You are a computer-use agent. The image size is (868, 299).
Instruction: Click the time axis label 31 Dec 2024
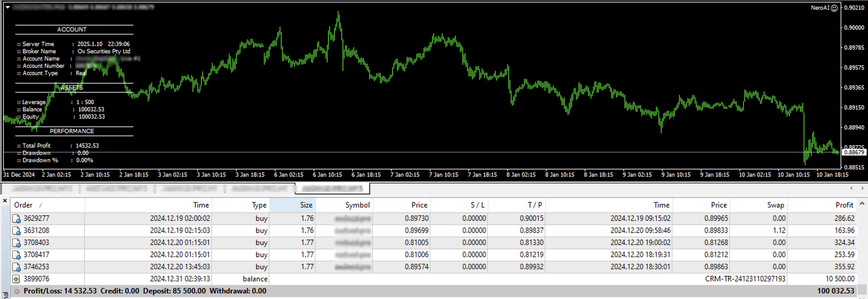19,175
